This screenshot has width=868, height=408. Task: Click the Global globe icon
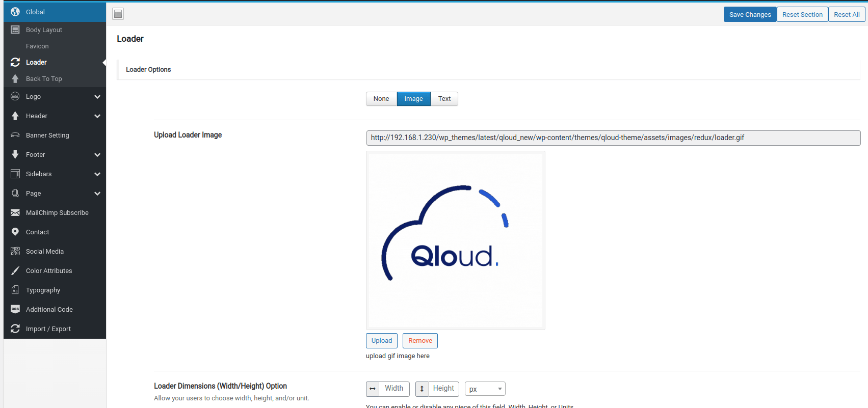[x=15, y=12]
